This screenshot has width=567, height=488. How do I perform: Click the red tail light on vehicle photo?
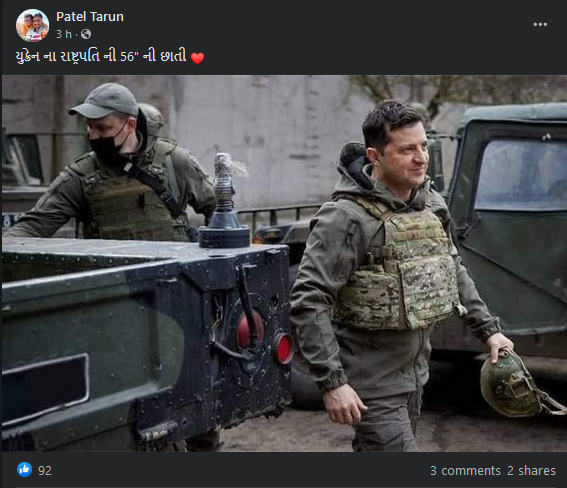click(284, 348)
